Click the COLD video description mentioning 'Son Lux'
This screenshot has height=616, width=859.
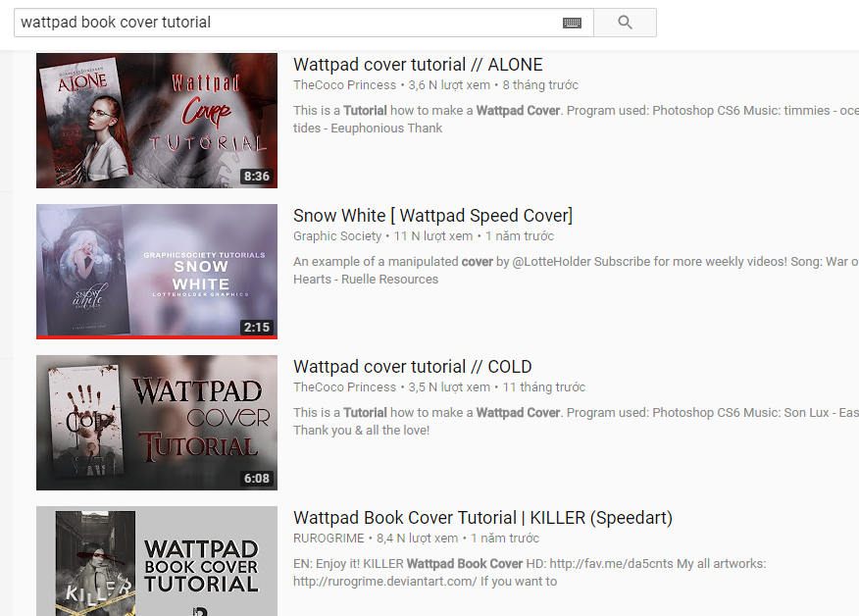(576, 421)
